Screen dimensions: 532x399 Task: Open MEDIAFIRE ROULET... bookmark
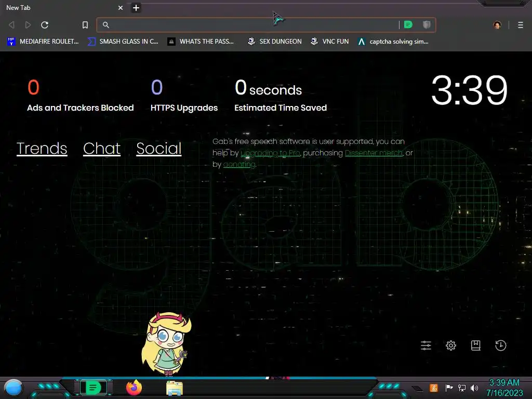(x=43, y=42)
